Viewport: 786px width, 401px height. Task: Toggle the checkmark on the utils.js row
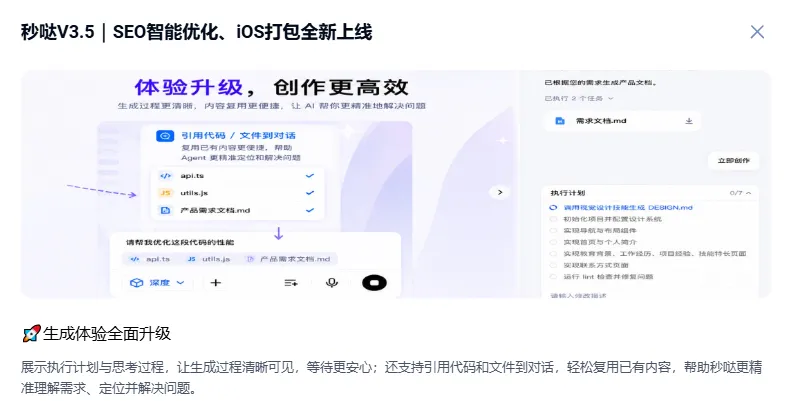(310, 193)
